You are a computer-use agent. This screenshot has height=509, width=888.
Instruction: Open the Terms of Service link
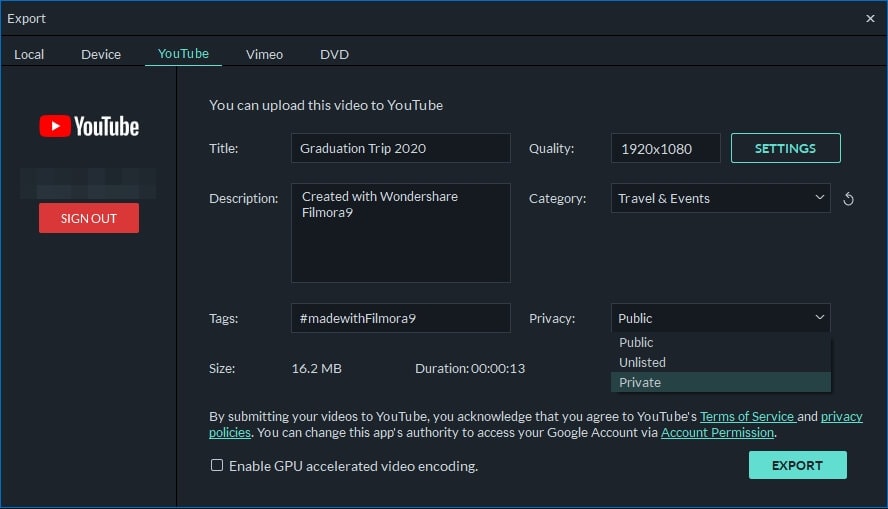point(746,416)
